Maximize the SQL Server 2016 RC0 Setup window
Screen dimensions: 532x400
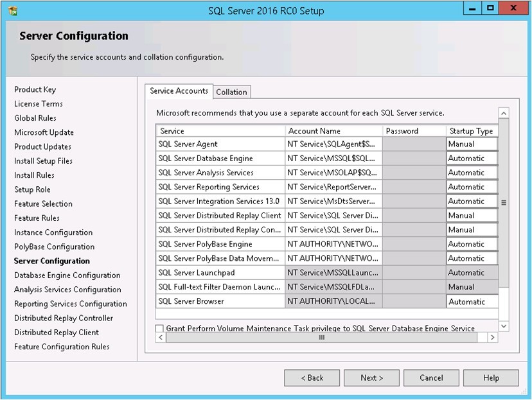pyautogui.click(x=490, y=8)
